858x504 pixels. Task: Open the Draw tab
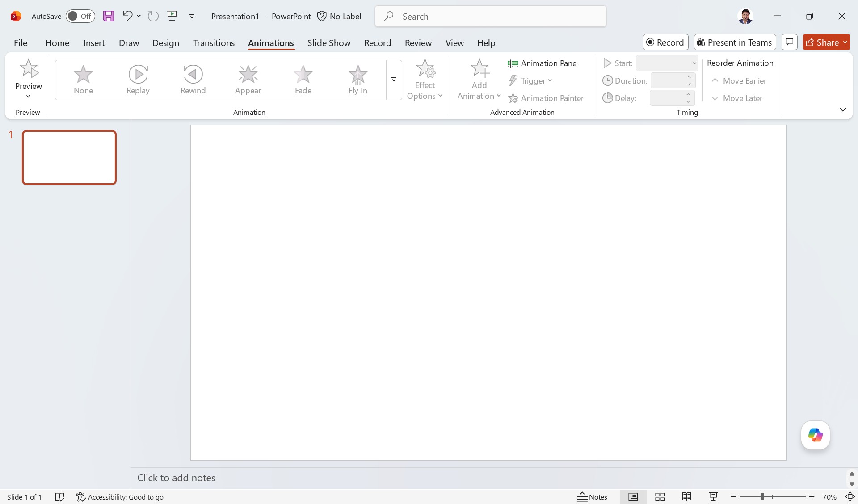pos(129,43)
